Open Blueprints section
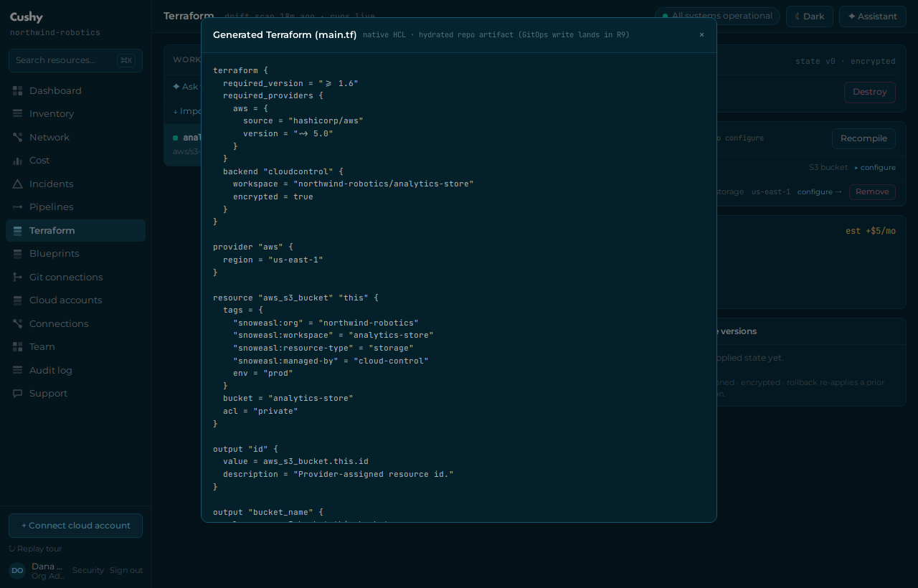The height and width of the screenshot is (588, 918). point(75,254)
